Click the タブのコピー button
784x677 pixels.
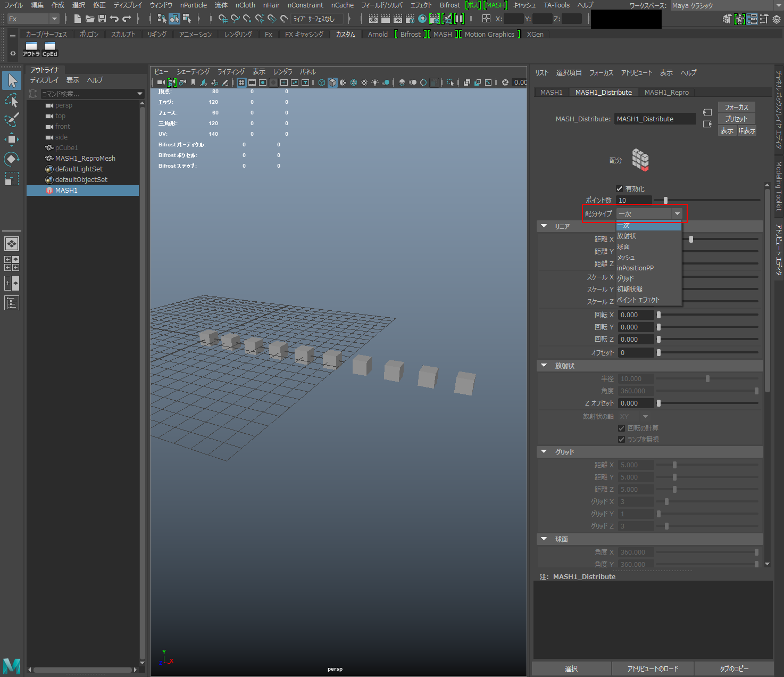734,668
